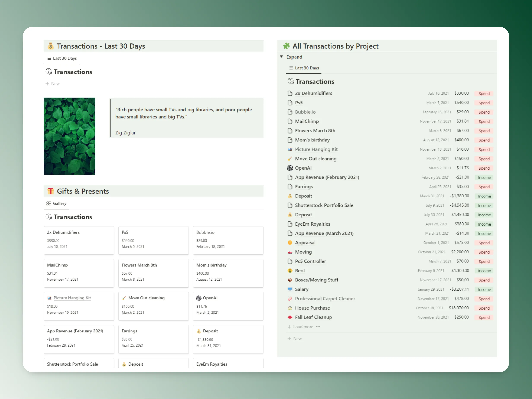Open the Mom's birthday gallery card
The width and height of the screenshot is (532, 399).
[228, 273]
